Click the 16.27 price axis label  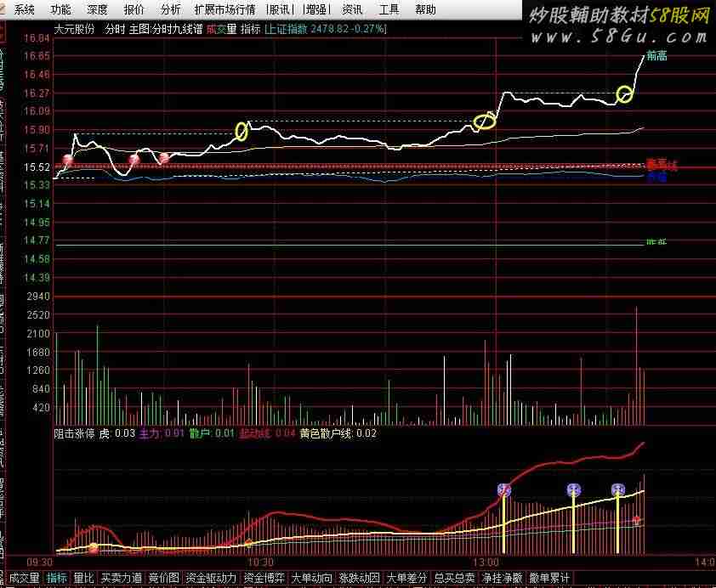37,93
